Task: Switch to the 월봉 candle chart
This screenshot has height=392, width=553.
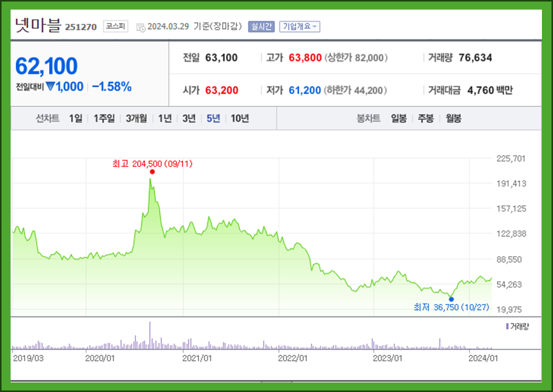Action: tap(454, 118)
